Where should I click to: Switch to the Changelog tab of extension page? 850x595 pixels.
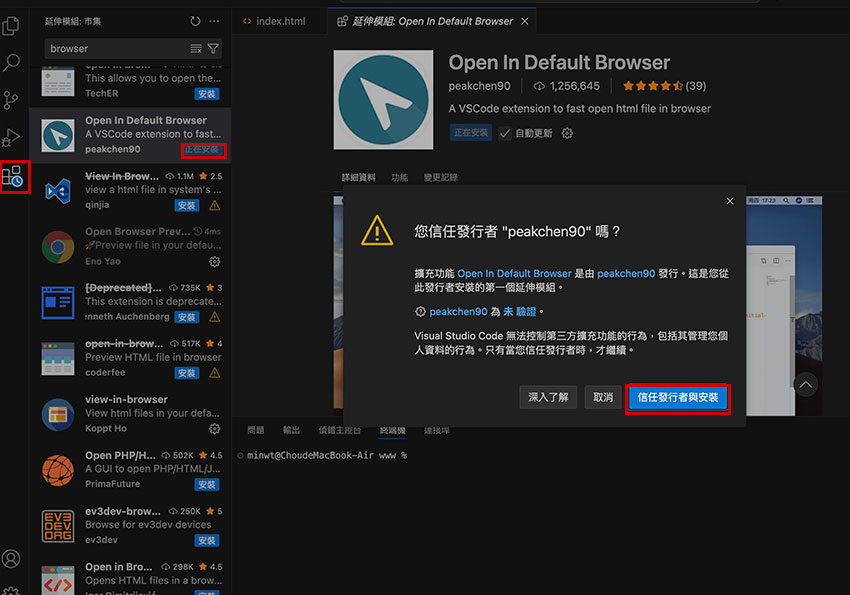coord(440,178)
